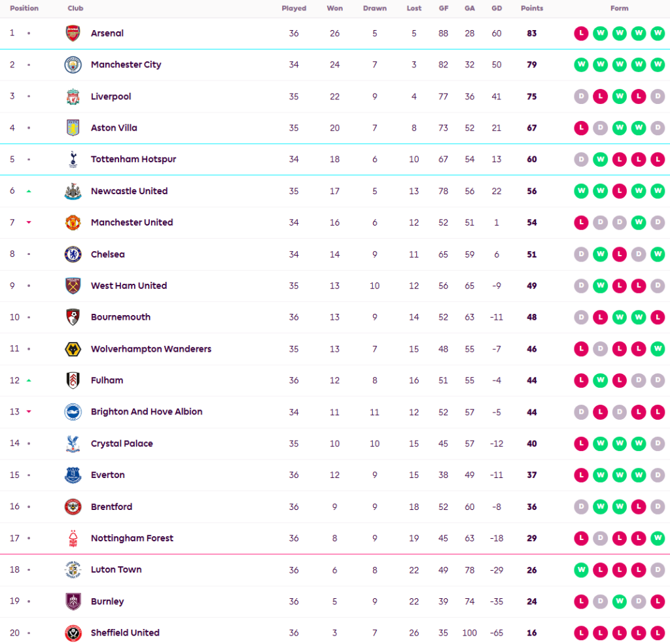
Task: Click the Tottenham Hotspur crest icon
Action: (x=73, y=160)
